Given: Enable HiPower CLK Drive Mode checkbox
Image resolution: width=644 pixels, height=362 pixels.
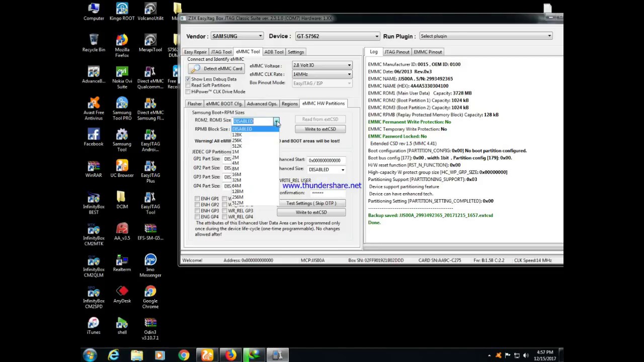Looking at the screenshot, I should click(x=188, y=92).
